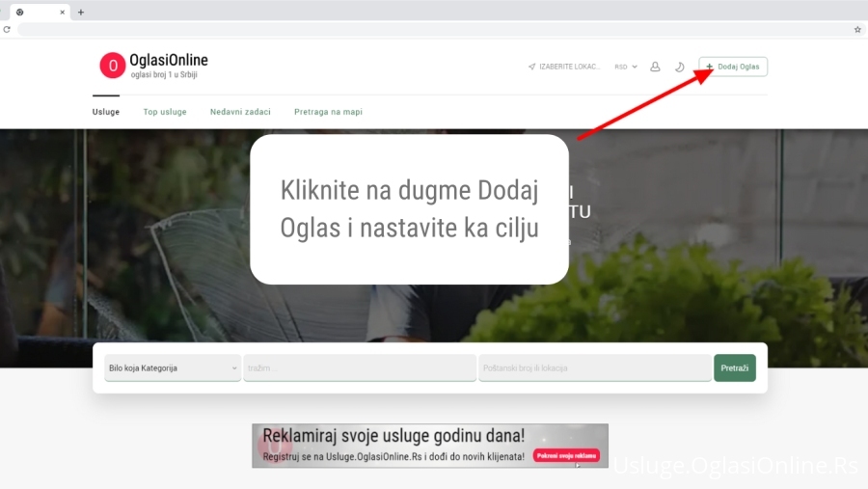Screen dimensions: 868x489
Task: Open the Izaberite lokaciju selector
Action: tap(570, 67)
